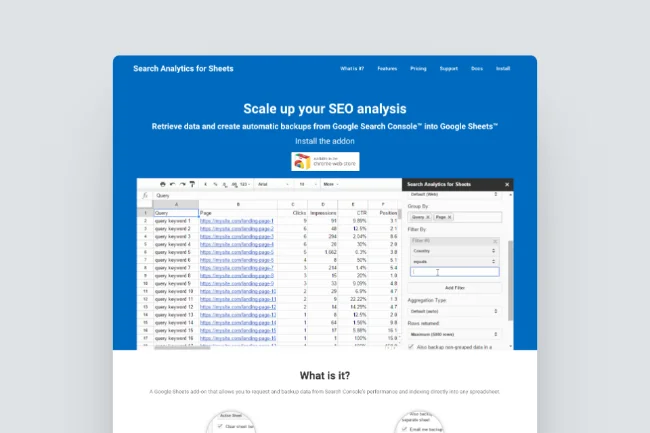Click the Group By tags field
Screen dimensions: 650x433
pyautogui.click(x=455, y=217)
